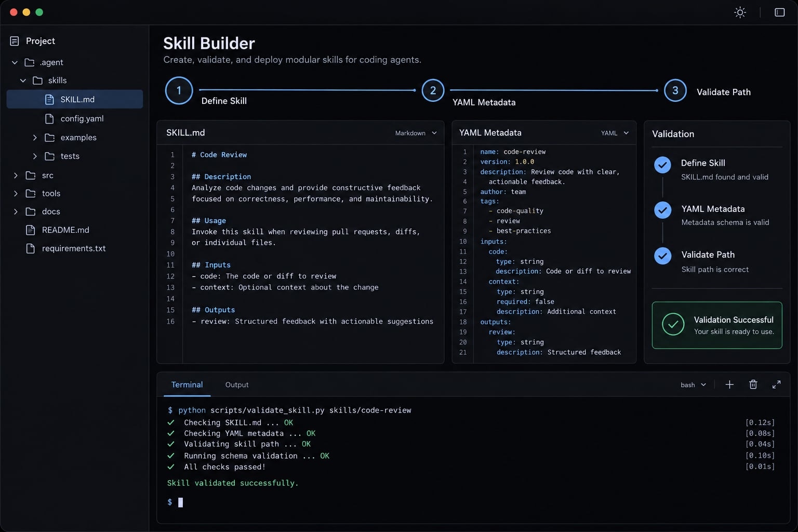Click the Validate Path validation checkmark
798x532 pixels.
click(x=662, y=256)
